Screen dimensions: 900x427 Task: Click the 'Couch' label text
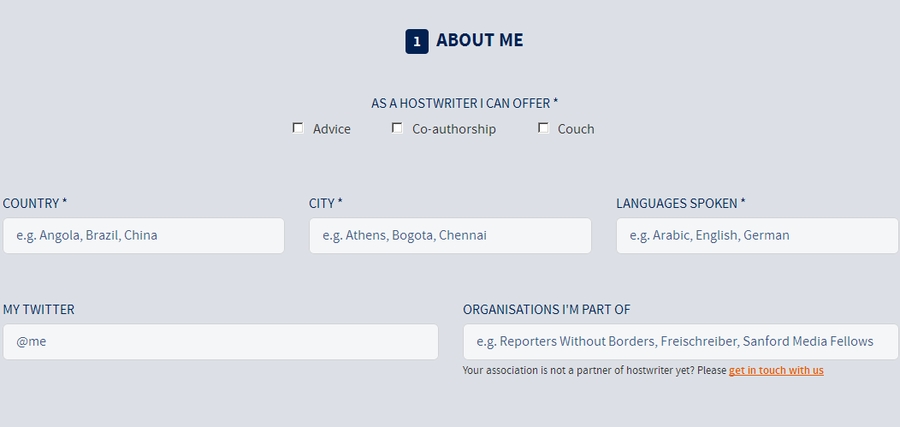[x=576, y=129]
